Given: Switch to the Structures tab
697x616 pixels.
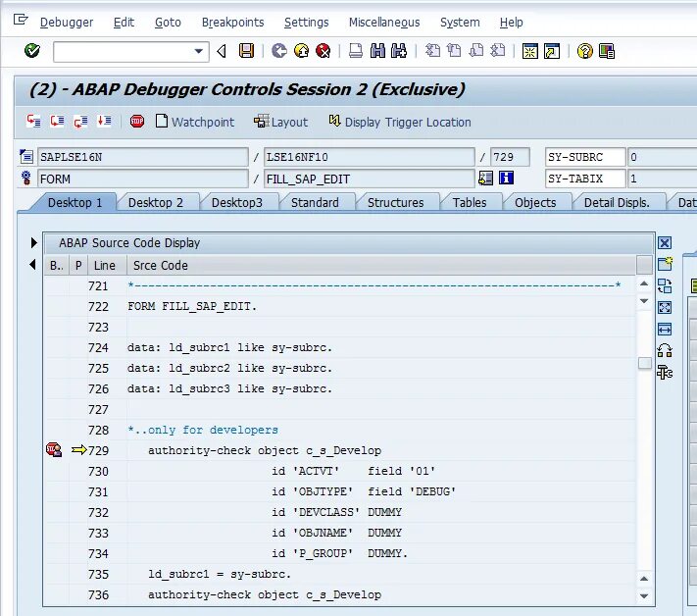Looking at the screenshot, I should (396, 202).
